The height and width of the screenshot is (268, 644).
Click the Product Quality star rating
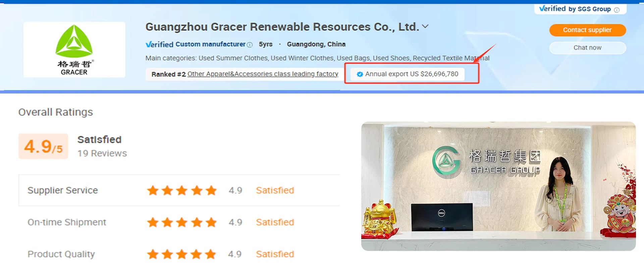(x=182, y=254)
